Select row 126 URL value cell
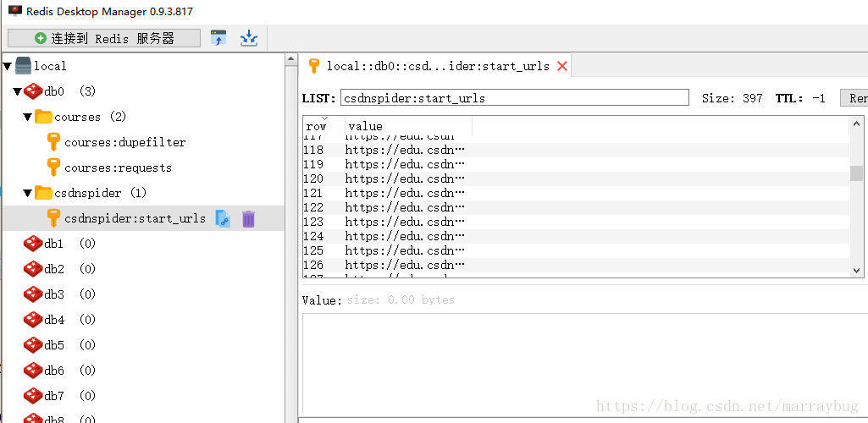868x423 pixels. 405,265
